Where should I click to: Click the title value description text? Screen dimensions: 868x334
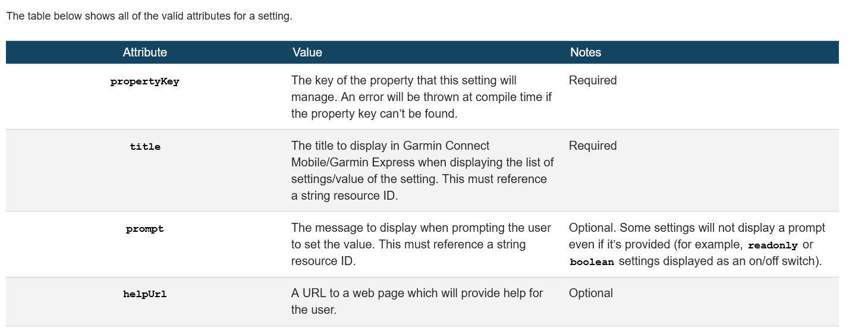422,171
